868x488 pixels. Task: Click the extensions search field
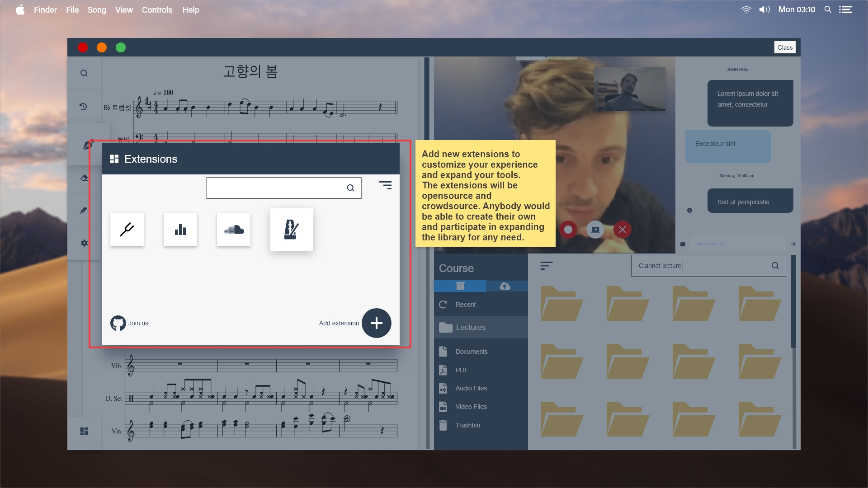[x=276, y=188]
